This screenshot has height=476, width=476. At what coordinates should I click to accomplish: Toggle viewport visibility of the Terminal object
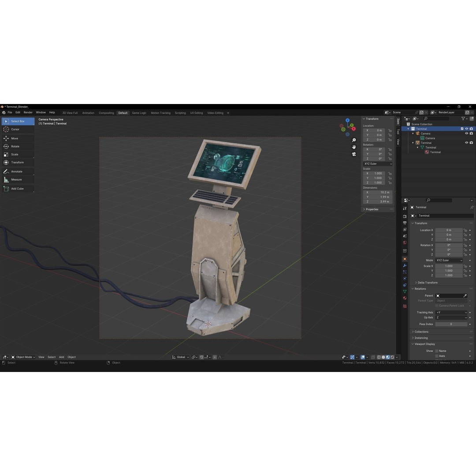click(466, 142)
